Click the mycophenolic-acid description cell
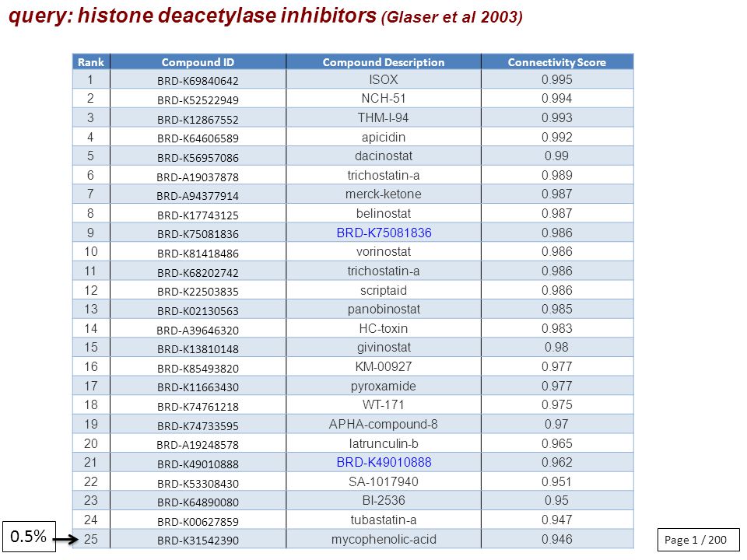The image size is (747, 560). (384, 539)
